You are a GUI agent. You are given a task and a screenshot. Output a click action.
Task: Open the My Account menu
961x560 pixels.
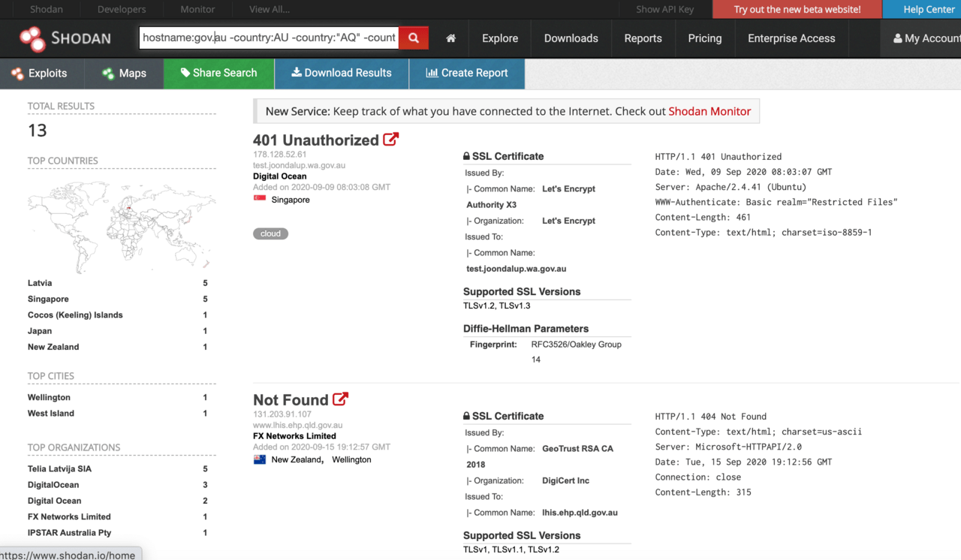926,38
